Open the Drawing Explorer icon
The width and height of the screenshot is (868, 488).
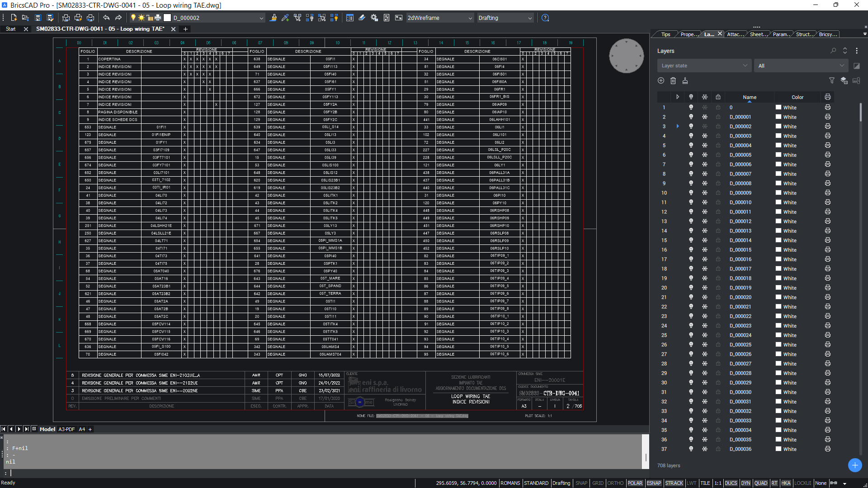349,18
